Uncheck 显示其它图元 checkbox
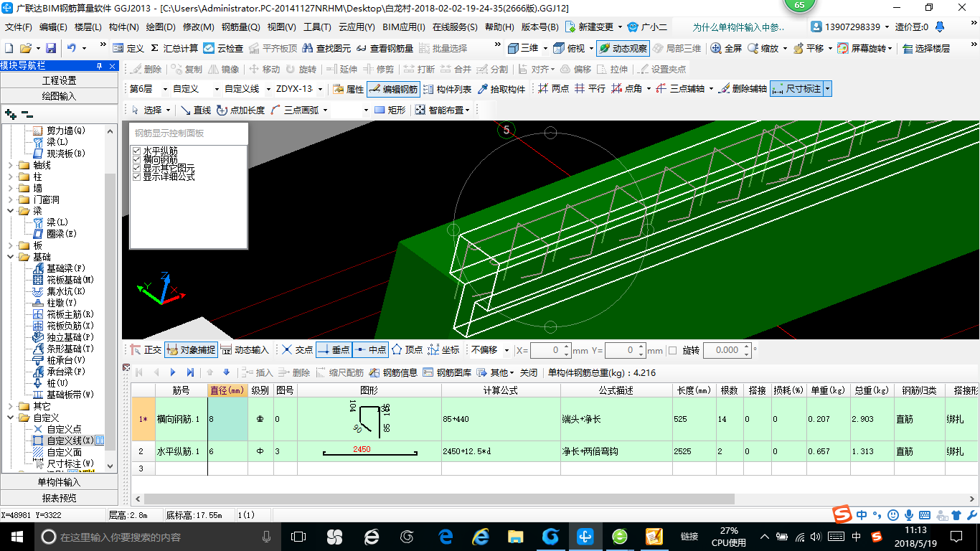This screenshot has width=980, height=551. 137,168
